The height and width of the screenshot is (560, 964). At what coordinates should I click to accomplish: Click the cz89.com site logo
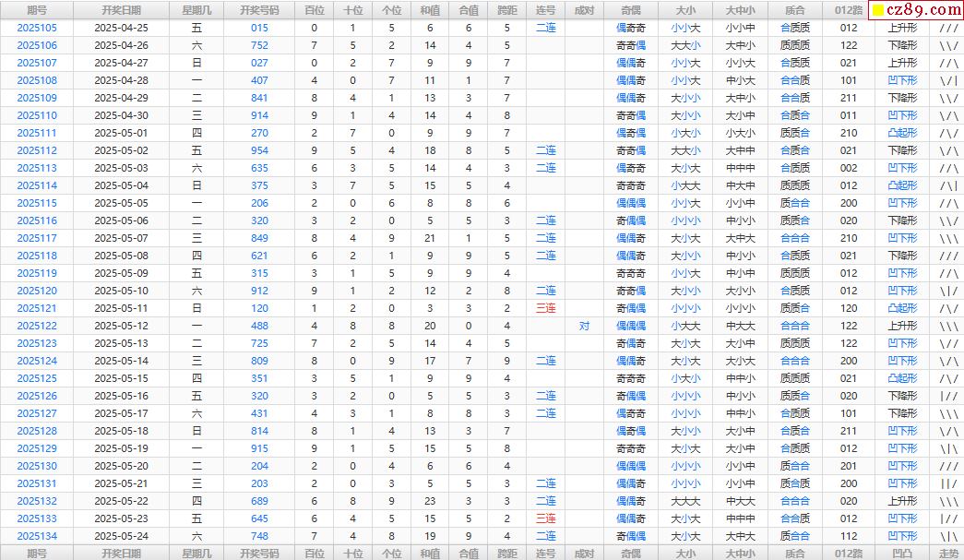tap(916, 9)
